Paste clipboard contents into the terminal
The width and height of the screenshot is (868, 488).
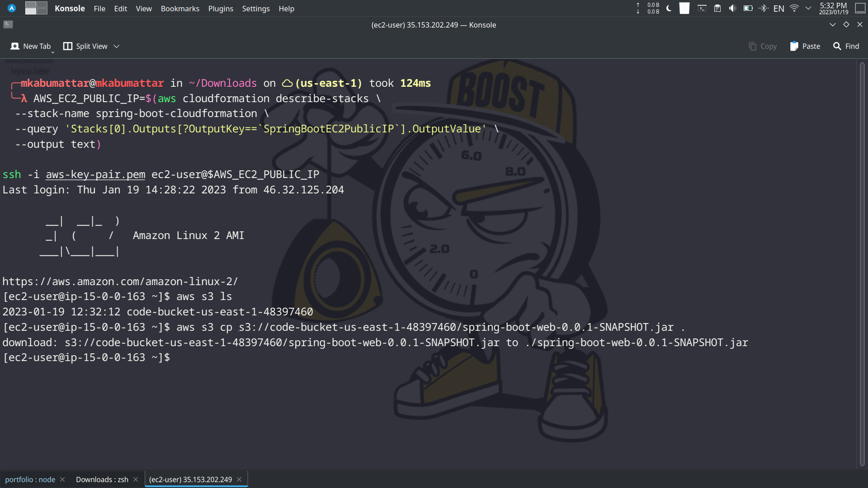pyautogui.click(x=804, y=46)
